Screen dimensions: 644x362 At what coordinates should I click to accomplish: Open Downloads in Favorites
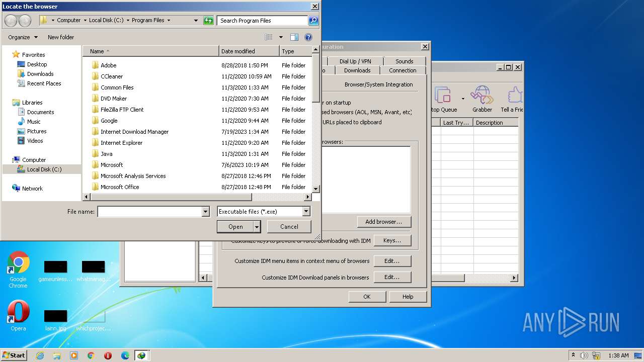(40, 74)
